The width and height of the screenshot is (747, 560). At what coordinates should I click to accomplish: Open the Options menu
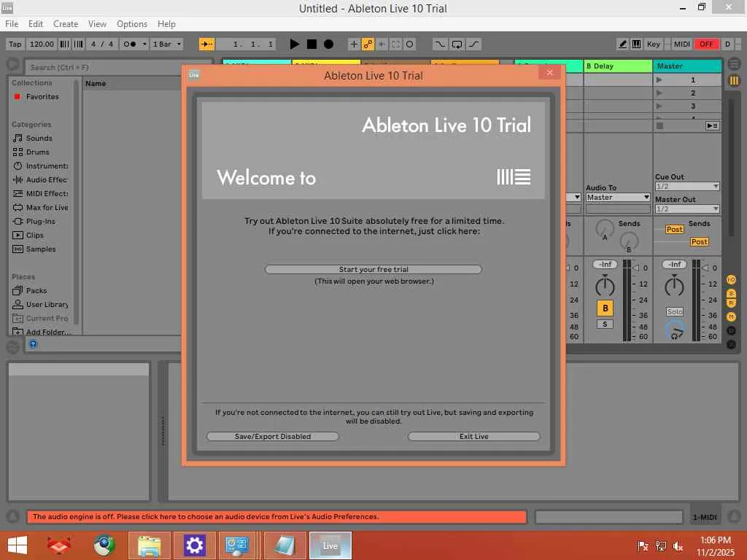(x=132, y=24)
